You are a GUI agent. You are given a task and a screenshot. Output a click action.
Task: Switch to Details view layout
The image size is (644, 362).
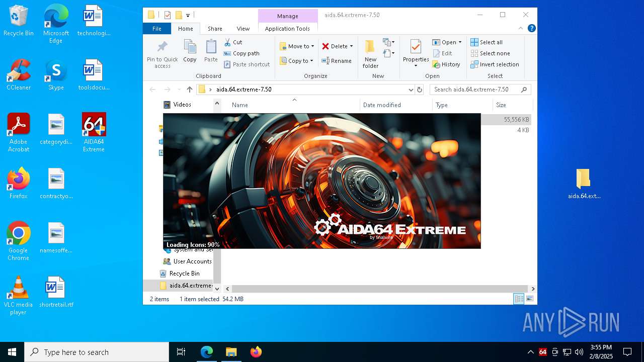(x=519, y=299)
